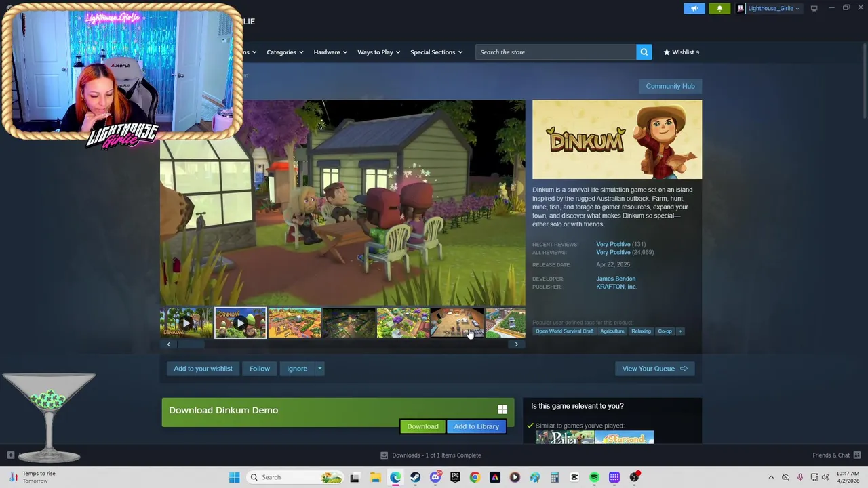The height and width of the screenshot is (488, 868).
Task: Open the Wishlist page link
Action: click(681, 52)
